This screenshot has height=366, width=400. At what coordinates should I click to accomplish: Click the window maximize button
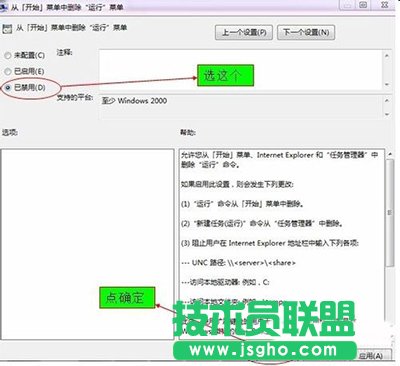click(363, 5)
